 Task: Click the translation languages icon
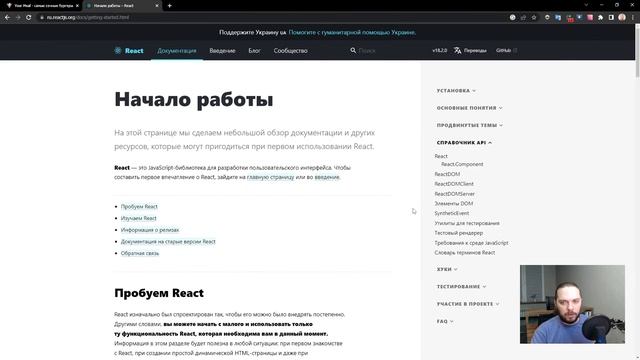click(458, 51)
